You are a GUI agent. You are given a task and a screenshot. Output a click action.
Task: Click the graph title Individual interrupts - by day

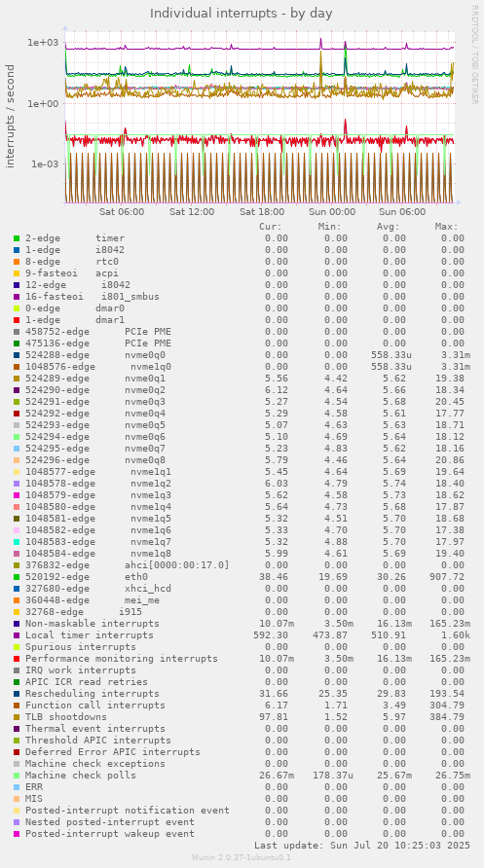coord(242,13)
